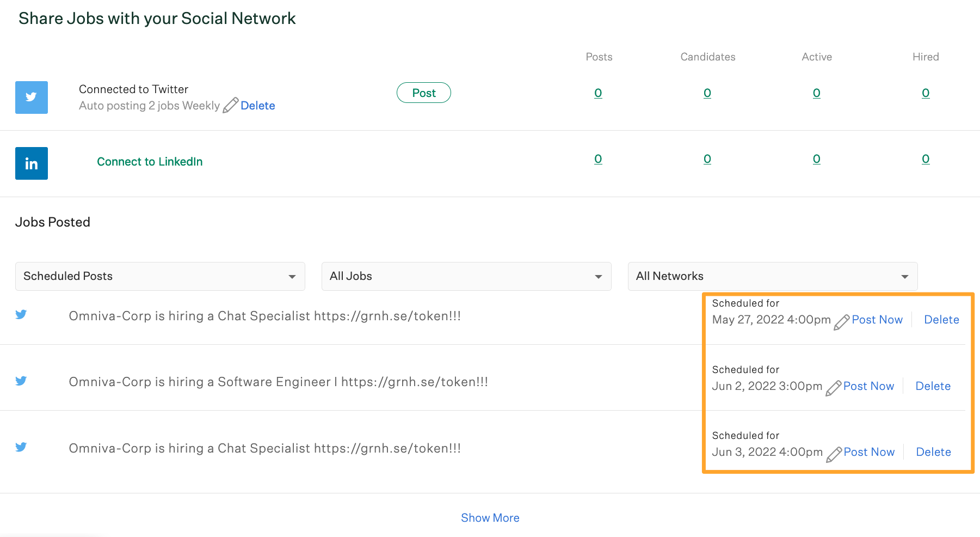
Task: Click the LinkedIn logo icon
Action: point(32,163)
